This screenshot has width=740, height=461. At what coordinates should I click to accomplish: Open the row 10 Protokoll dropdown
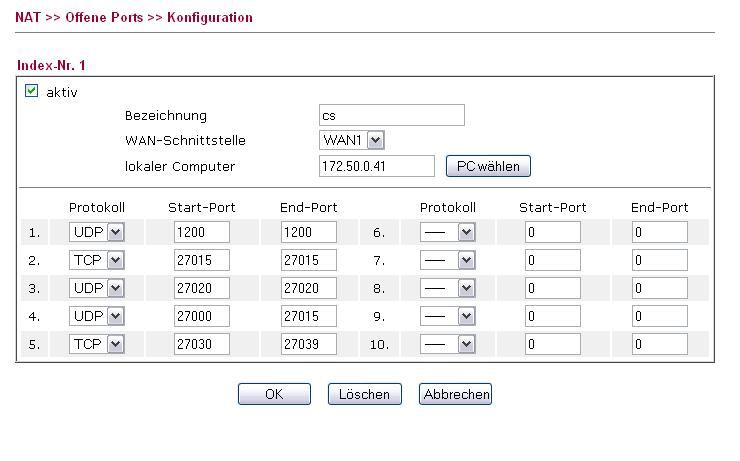coord(447,344)
